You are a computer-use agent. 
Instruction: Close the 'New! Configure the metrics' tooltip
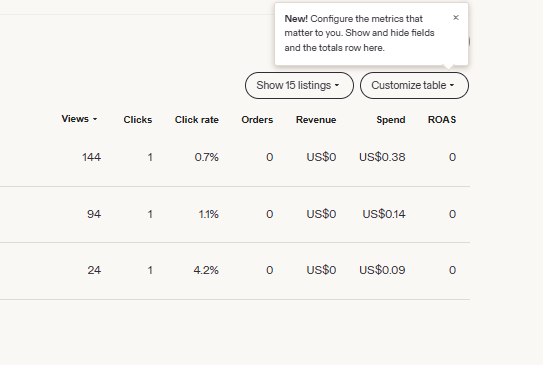point(456,18)
